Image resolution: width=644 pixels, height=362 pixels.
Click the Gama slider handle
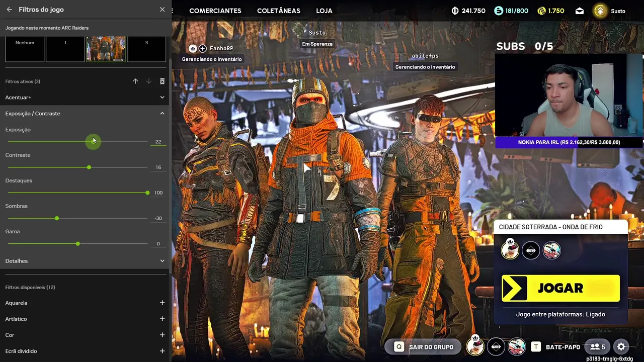click(x=77, y=244)
